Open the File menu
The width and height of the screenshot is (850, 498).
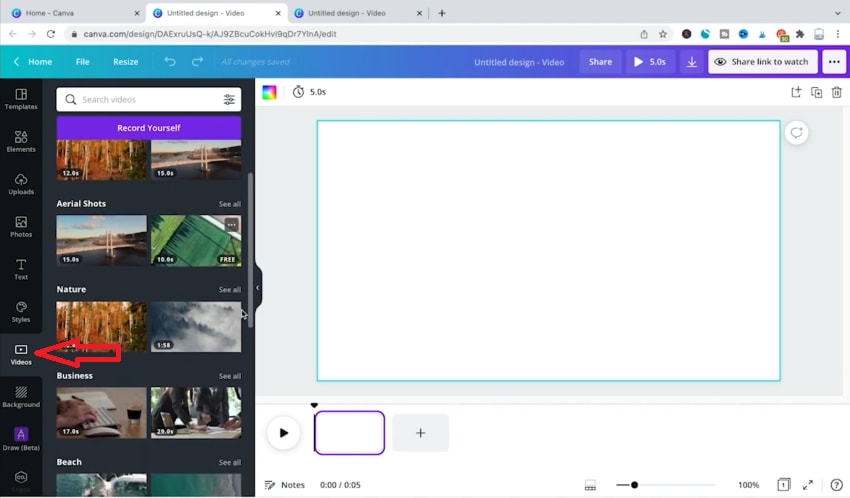pyautogui.click(x=82, y=62)
